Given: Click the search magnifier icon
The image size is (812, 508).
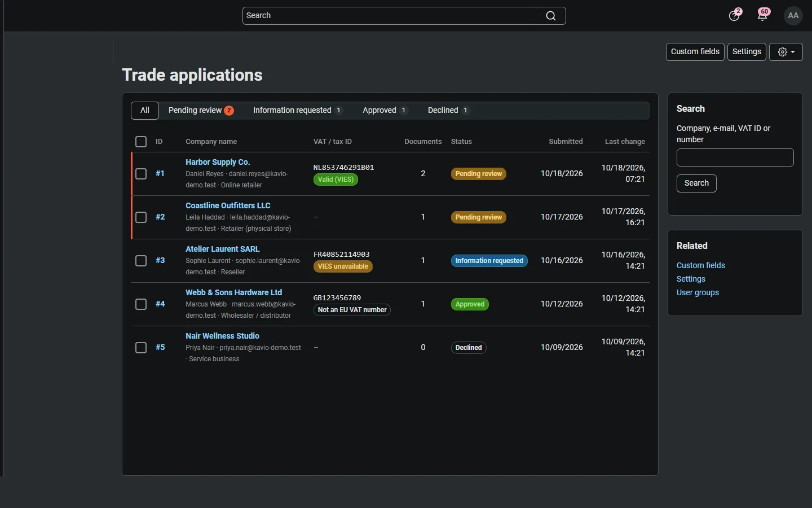Looking at the screenshot, I should click(551, 16).
